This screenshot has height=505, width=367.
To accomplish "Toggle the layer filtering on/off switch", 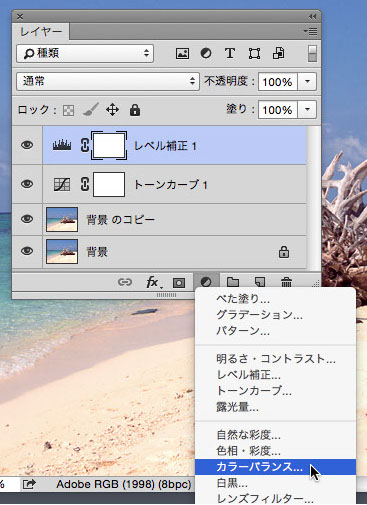I will click(312, 53).
